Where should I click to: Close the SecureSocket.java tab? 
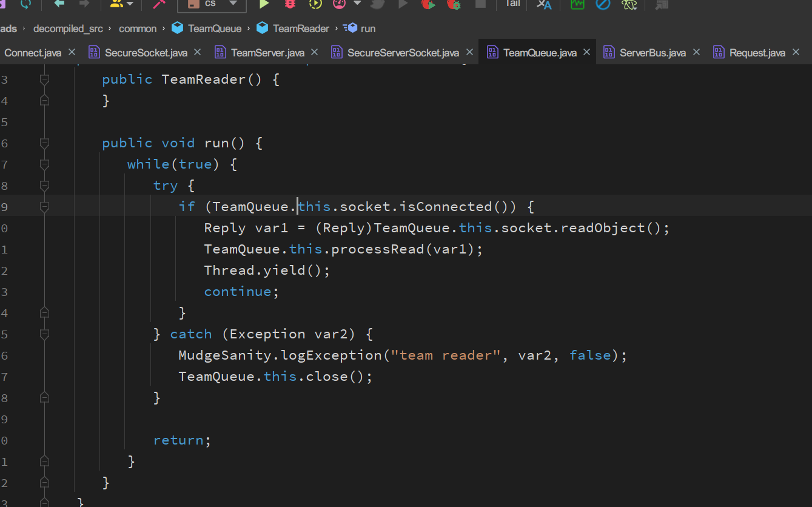tap(197, 52)
